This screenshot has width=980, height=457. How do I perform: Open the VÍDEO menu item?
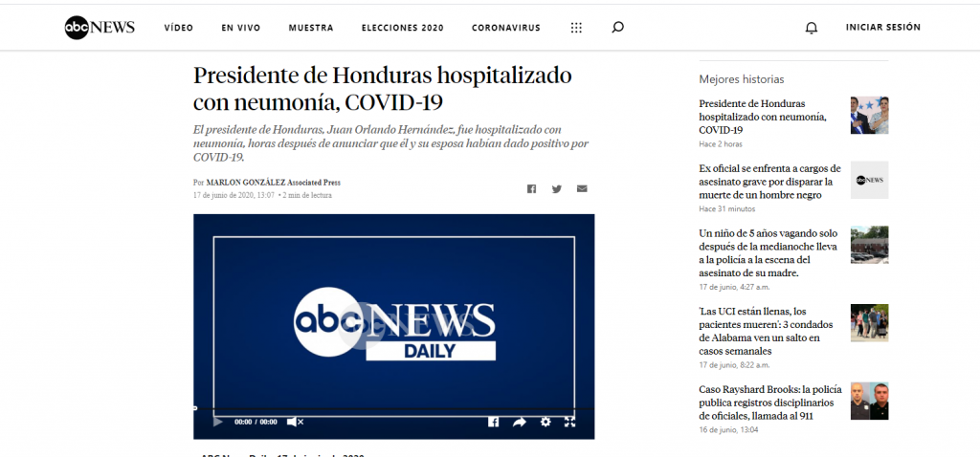point(179,28)
